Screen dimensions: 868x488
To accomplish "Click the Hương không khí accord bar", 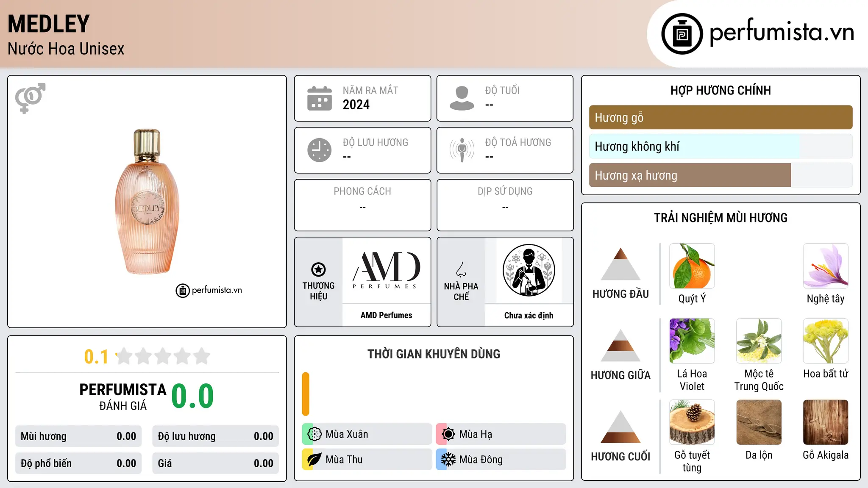I will [x=721, y=146].
